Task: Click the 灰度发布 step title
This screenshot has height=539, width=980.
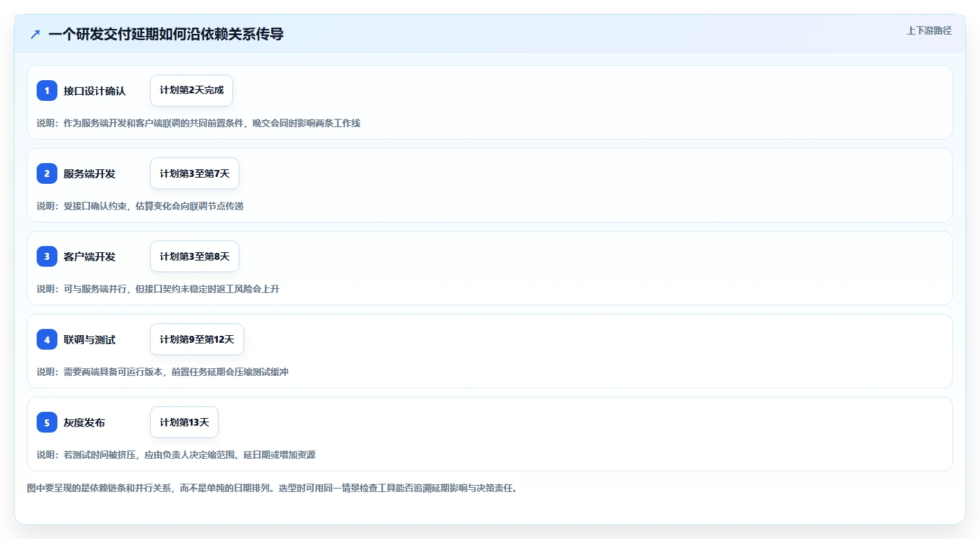Action: point(84,422)
